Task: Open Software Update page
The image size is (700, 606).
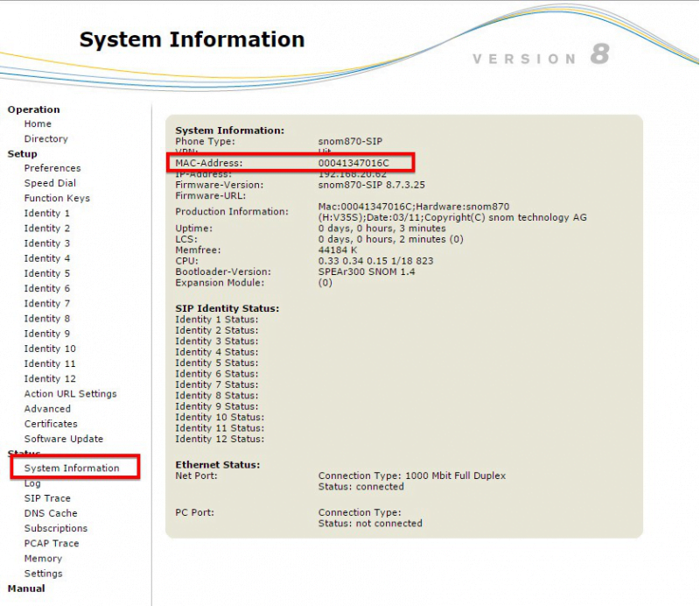Action: point(64,439)
